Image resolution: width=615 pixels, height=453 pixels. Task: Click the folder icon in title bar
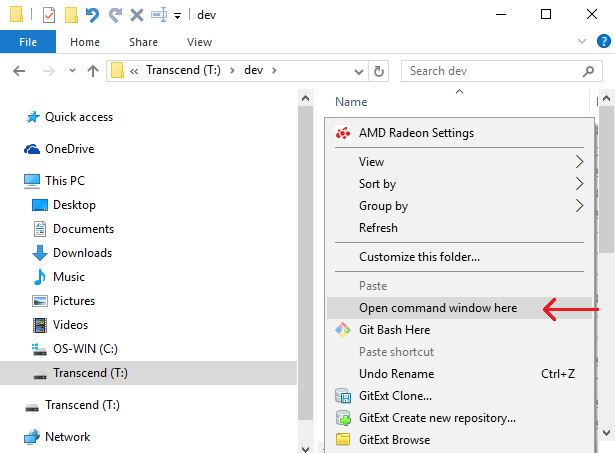(x=16, y=14)
